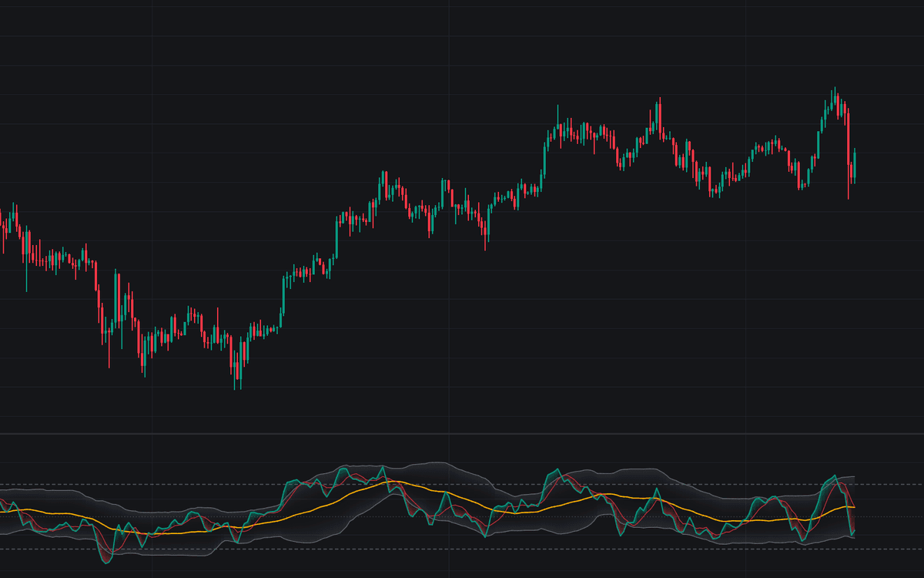Select the last green candle on price chart
The image size is (924, 578).
[x=855, y=165]
